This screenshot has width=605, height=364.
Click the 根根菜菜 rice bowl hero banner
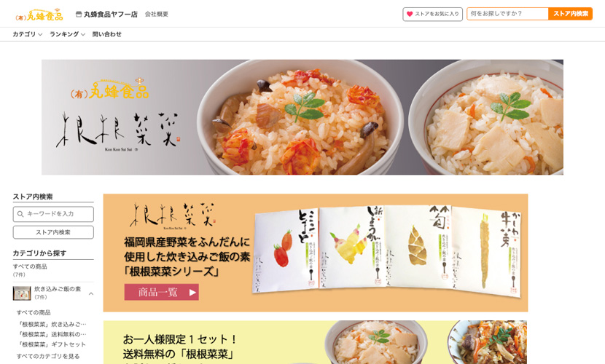(302, 117)
